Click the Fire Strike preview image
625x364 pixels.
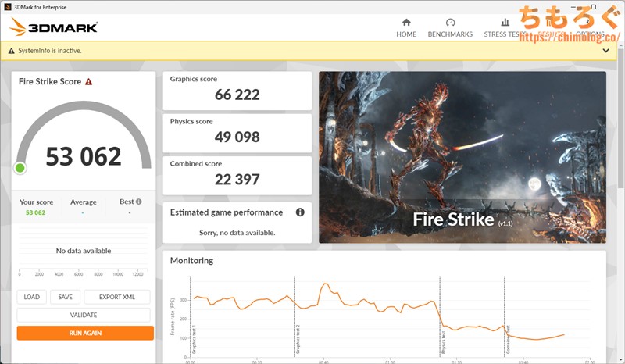click(x=462, y=157)
